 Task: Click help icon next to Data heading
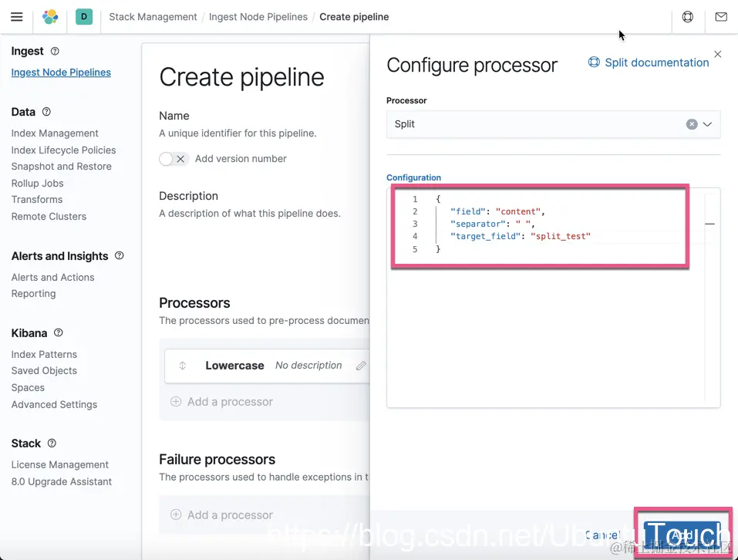click(46, 112)
